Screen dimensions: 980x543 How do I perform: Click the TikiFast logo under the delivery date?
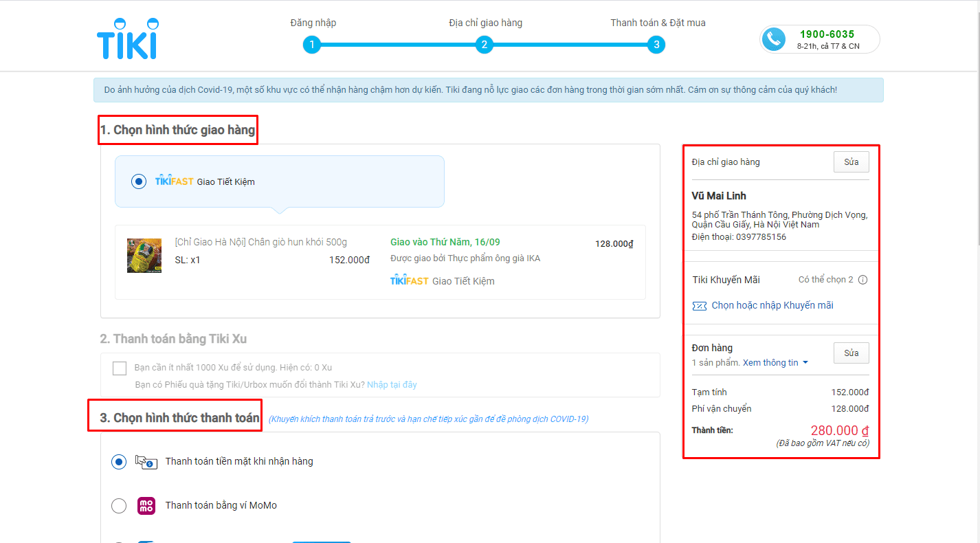[409, 280]
